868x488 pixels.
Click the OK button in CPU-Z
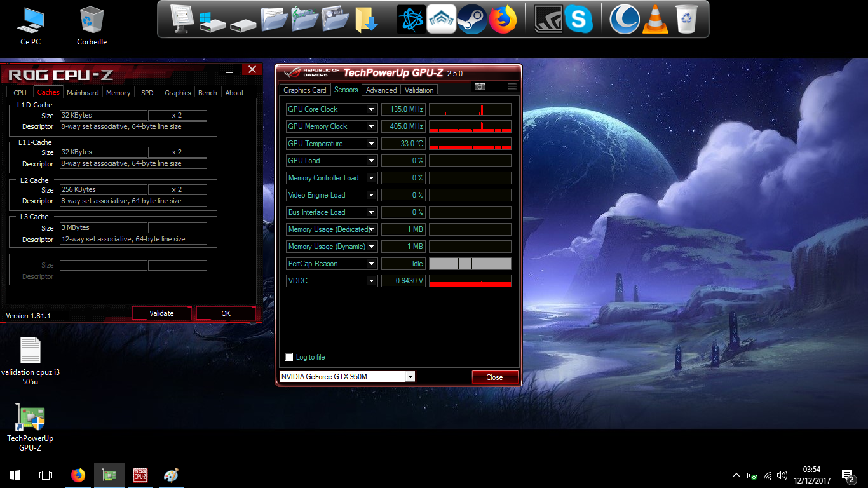click(x=226, y=313)
